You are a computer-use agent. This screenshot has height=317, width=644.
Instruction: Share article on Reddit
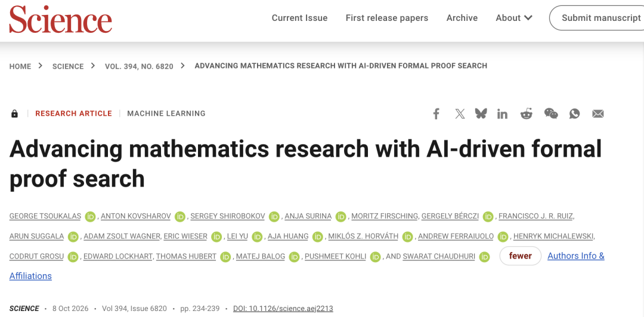526,114
